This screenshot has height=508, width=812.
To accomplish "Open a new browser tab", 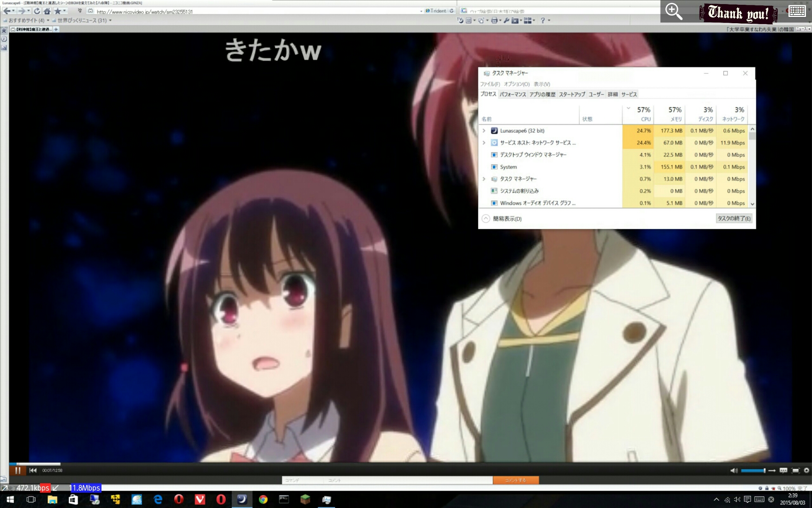I will 56,29.
